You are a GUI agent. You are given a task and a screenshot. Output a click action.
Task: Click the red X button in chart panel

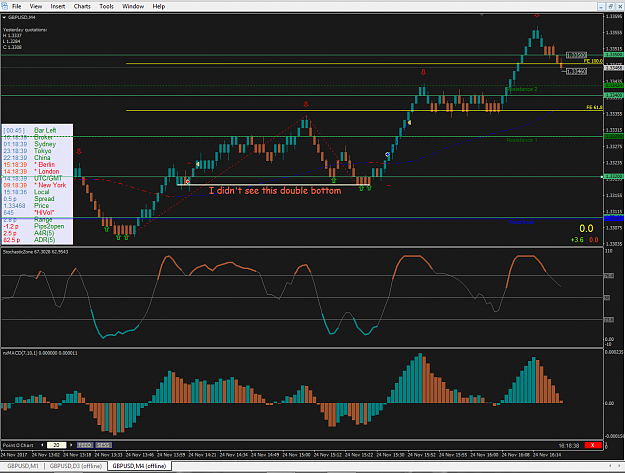pyautogui.click(x=593, y=445)
